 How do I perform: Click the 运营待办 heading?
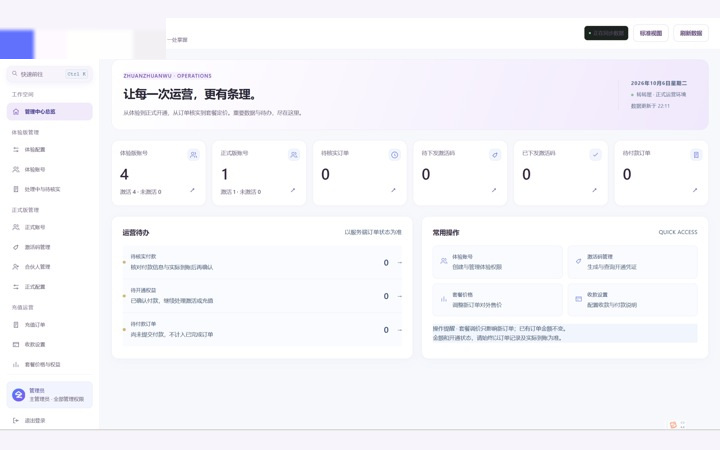pos(135,233)
